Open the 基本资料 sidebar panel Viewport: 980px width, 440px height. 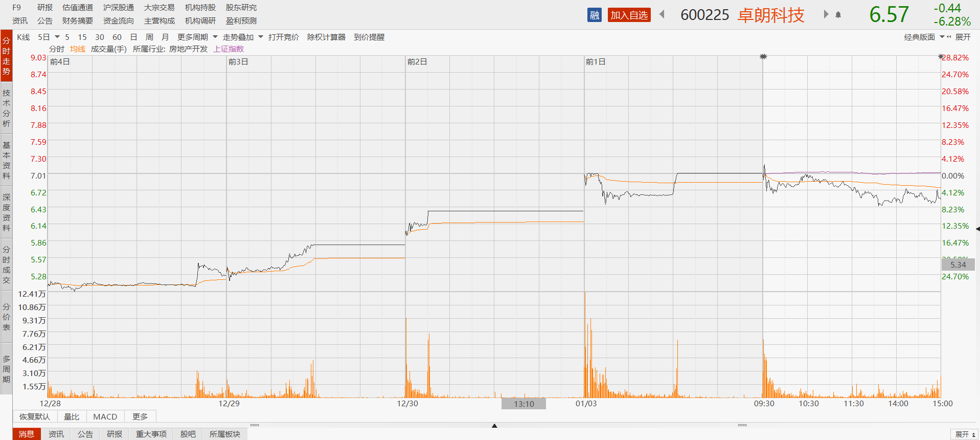pos(6,160)
